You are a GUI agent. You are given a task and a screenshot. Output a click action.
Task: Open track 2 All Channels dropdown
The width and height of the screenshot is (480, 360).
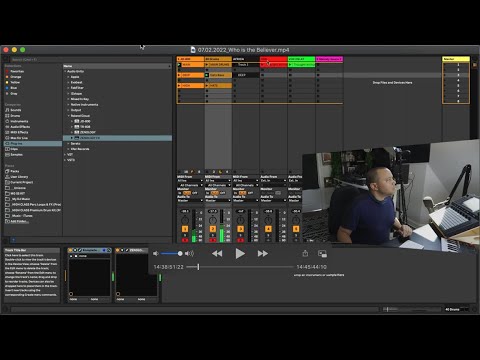point(218,185)
